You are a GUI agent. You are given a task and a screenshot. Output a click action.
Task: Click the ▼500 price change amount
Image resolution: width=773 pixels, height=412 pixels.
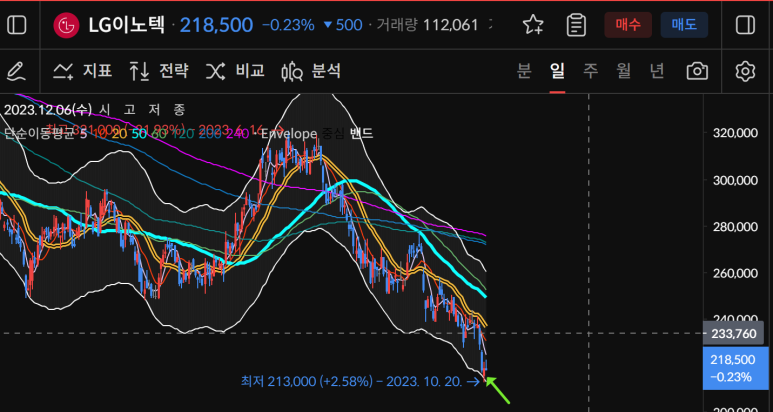click(343, 25)
